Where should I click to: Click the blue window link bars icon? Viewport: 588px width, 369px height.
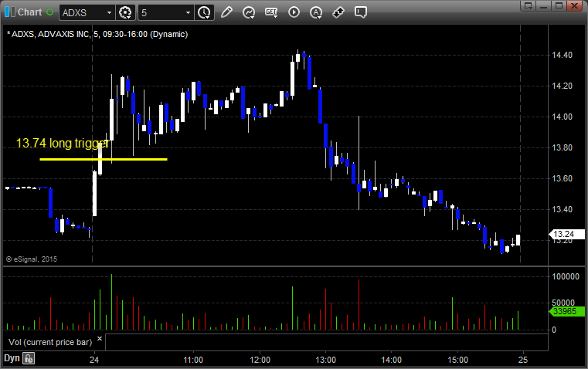pyautogui.click(x=10, y=12)
